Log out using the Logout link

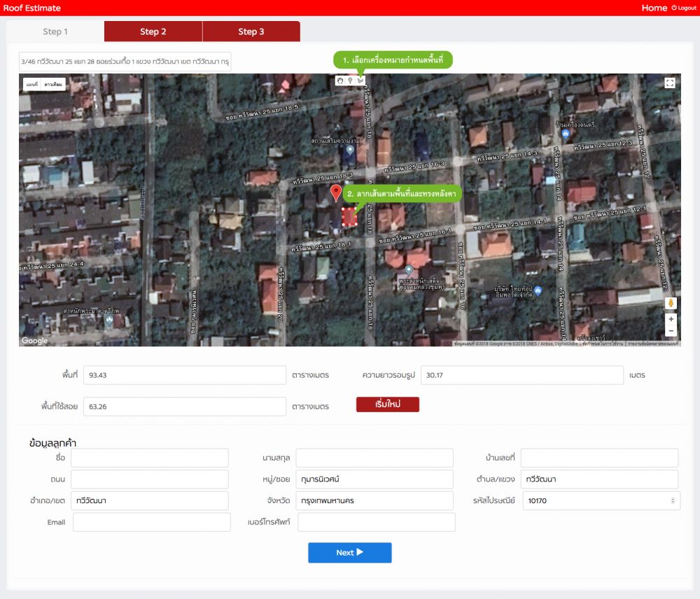pyautogui.click(x=684, y=8)
